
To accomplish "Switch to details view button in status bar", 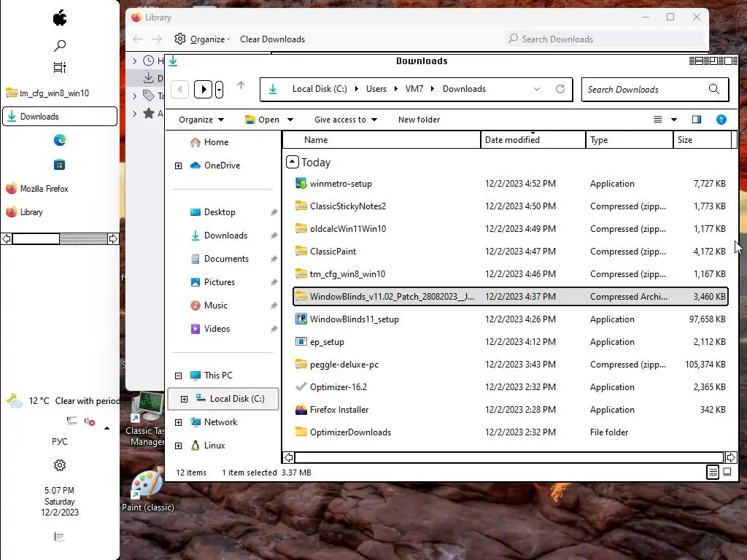I will [713, 472].
